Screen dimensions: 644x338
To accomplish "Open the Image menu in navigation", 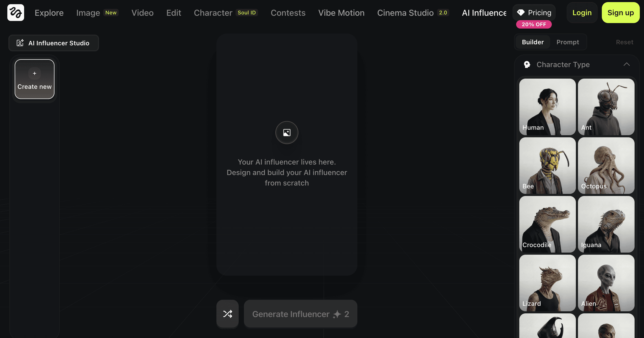I will 88,13.
